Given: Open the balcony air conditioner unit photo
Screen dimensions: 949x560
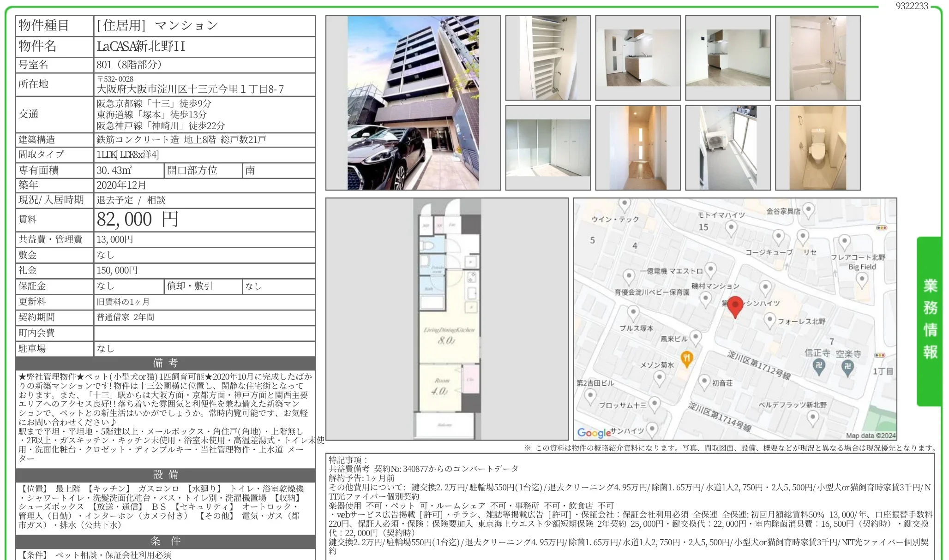Looking at the screenshot, I should coord(727,148).
